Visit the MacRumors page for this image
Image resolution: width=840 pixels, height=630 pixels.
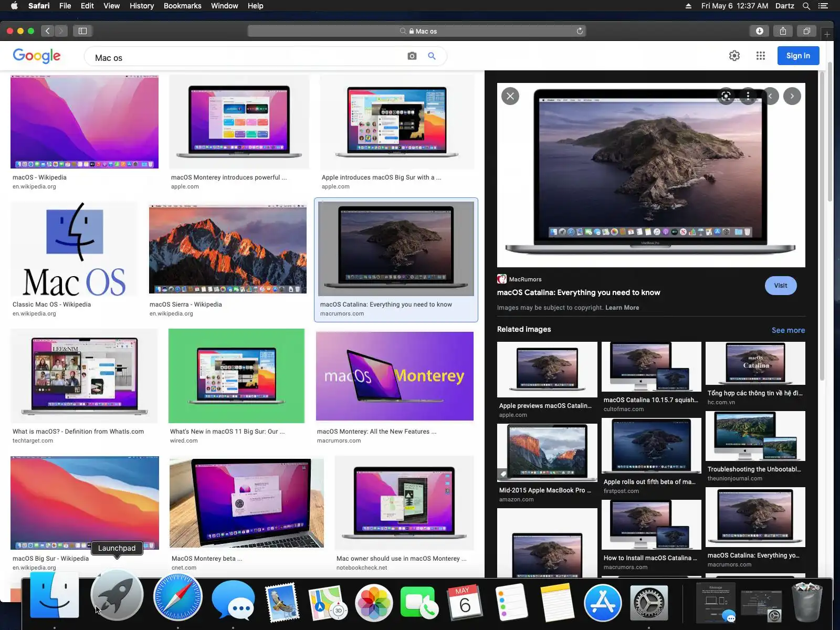(781, 286)
